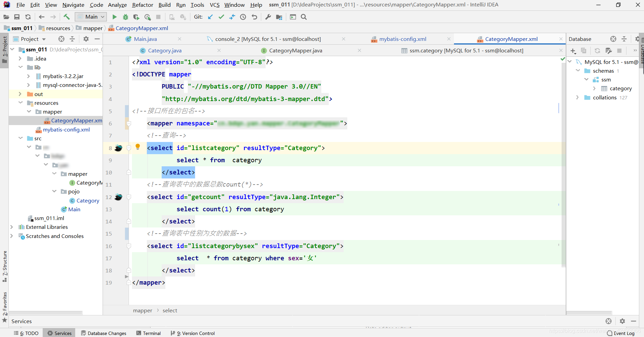Click the select breadcrumb at editor bottom
The height and width of the screenshot is (337, 644).
pos(170,310)
